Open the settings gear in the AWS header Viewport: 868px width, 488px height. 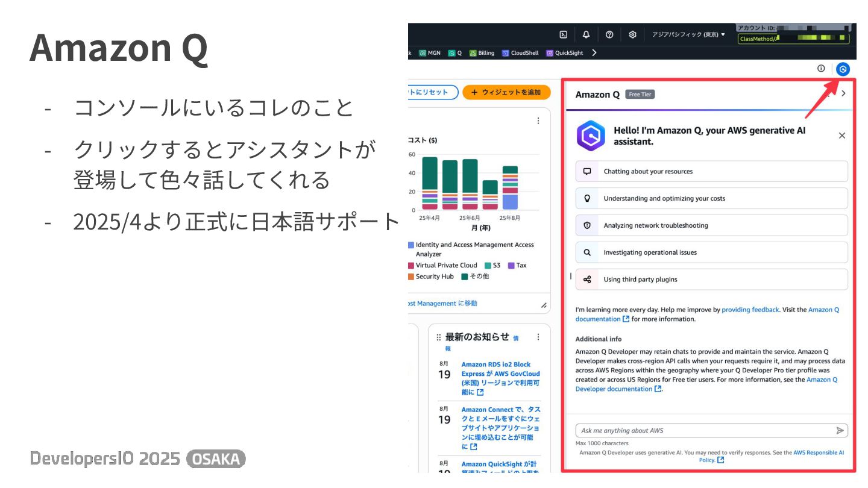[x=632, y=34]
